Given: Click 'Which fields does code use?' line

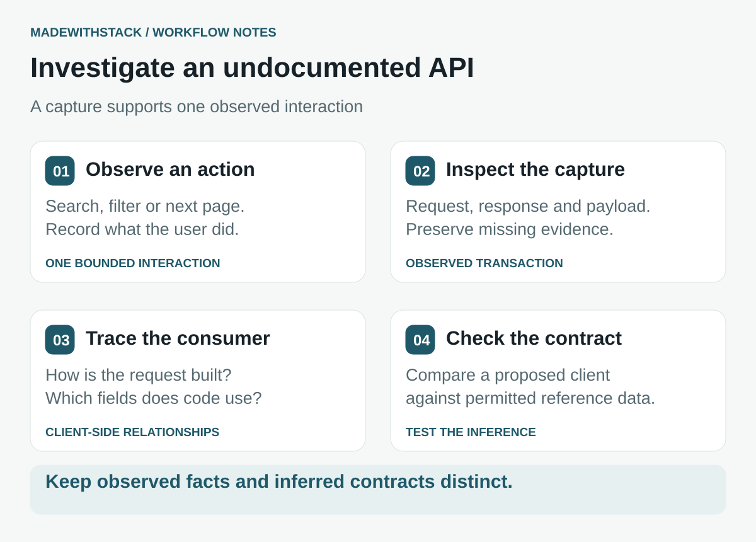Looking at the screenshot, I should tap(154, 398).
